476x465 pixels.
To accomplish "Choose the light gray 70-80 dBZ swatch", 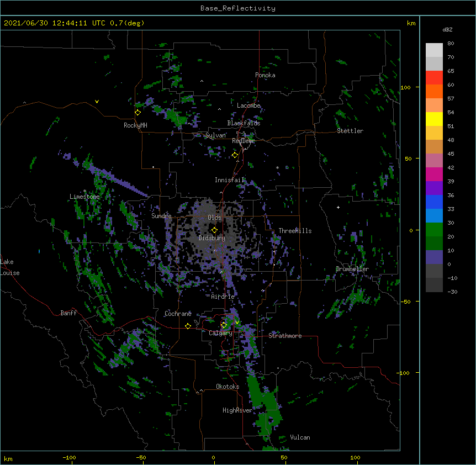I will point(434,50).
